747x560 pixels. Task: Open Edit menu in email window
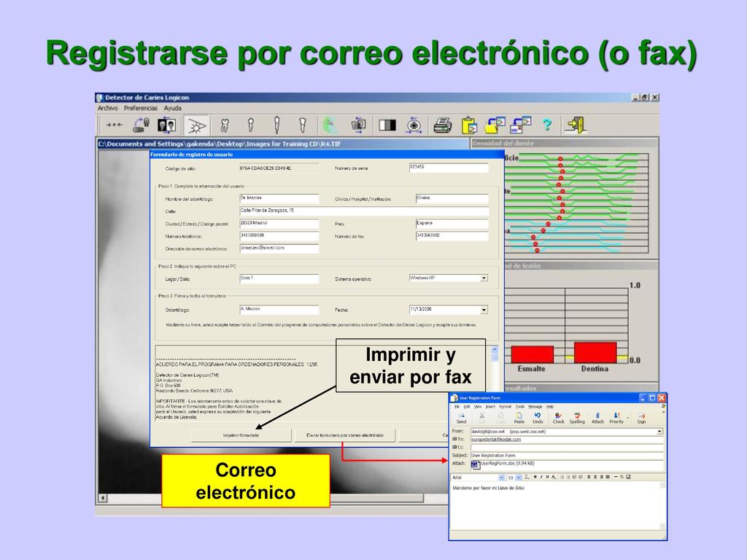466,407
